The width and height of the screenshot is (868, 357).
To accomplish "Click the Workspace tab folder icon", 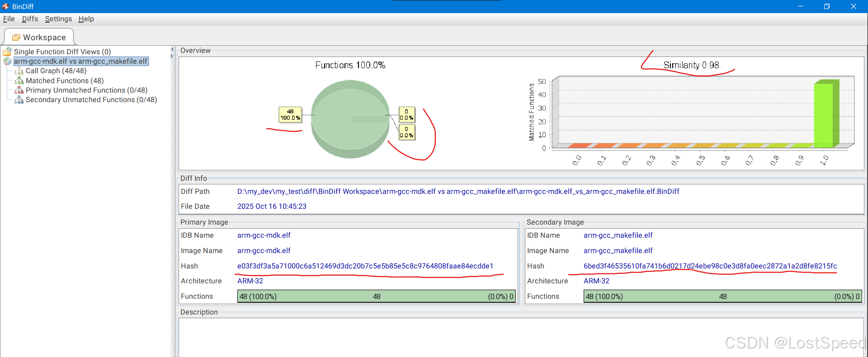I will (16, 38).
